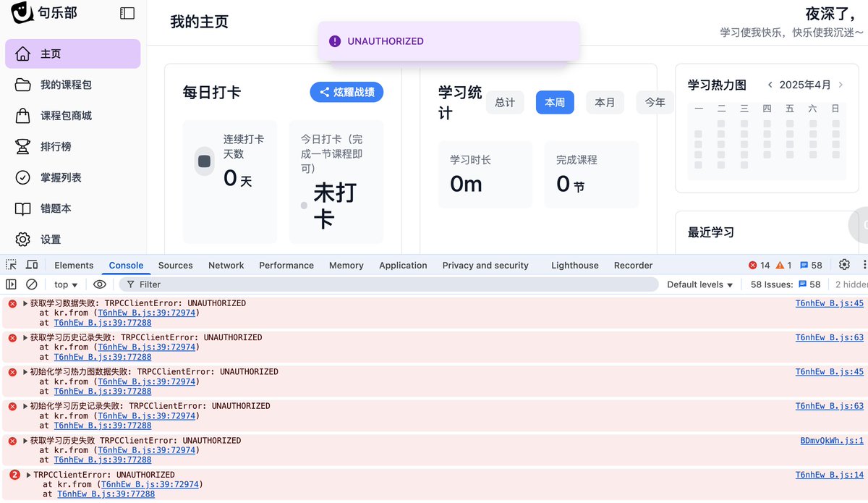Click the shopping bag icon beside 课程包商城
Screen dimensions: 868x503
23,116
